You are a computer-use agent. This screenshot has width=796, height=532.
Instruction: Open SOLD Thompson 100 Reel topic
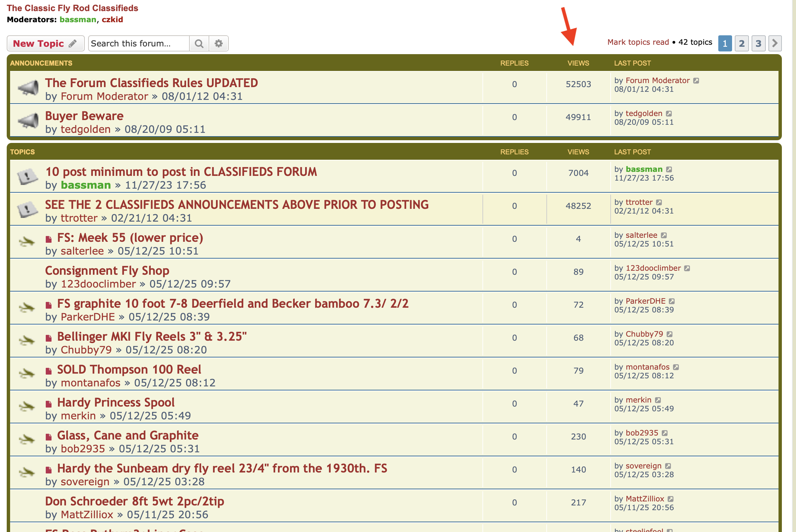(x=129, y=370)
